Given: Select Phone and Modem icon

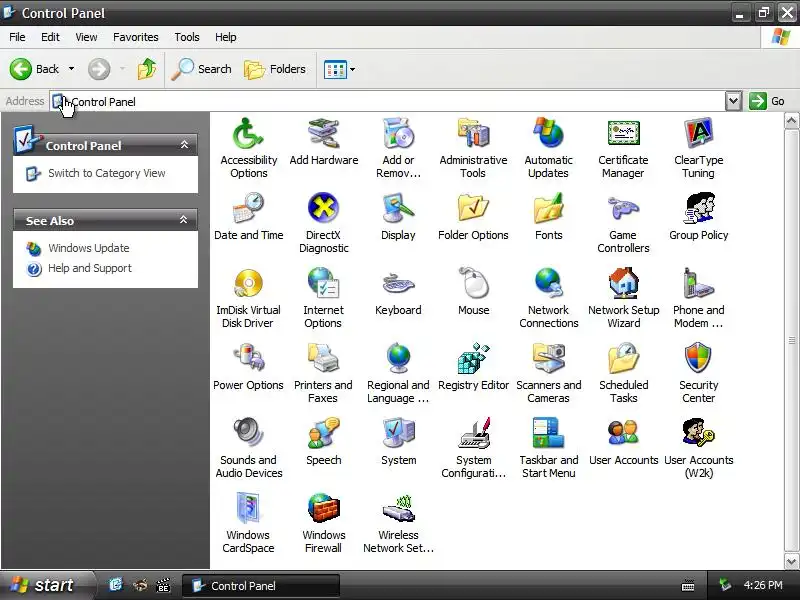Looking at the screenshot, I should (698, 283).
